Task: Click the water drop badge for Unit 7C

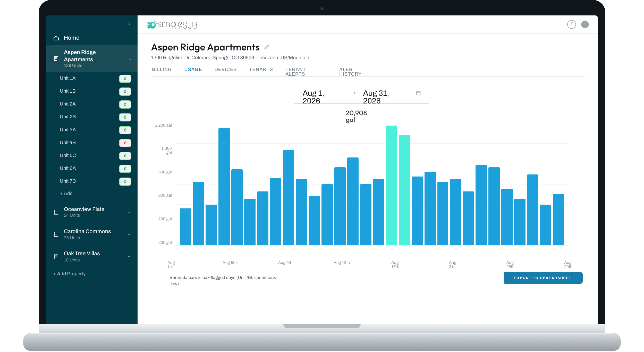Action: click(x=125, y=181)
